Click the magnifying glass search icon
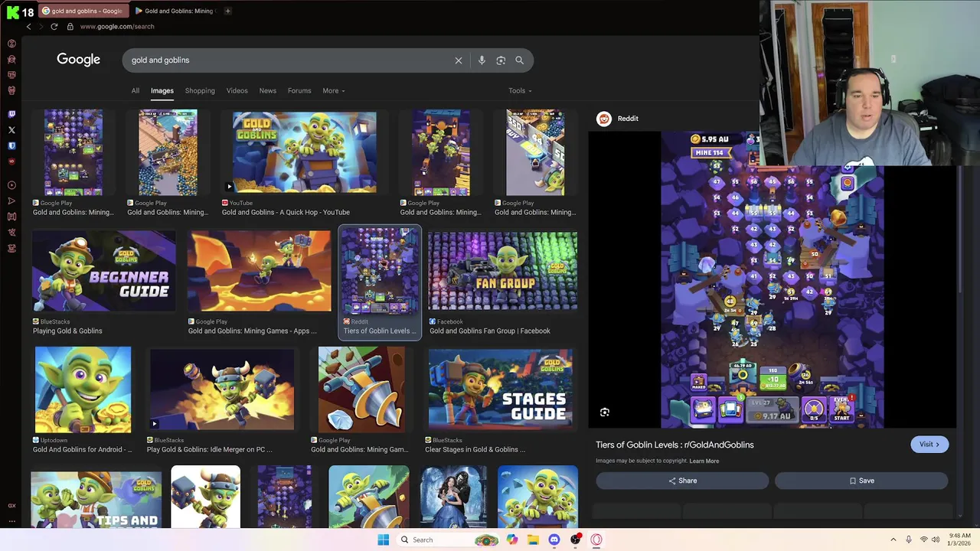This screenshot has height=551, width=980. pos(519,60)
